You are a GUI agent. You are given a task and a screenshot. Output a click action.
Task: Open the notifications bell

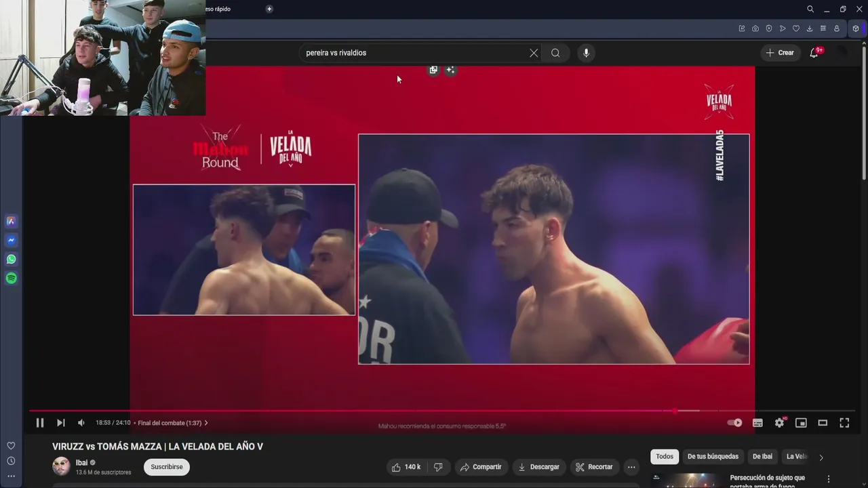point(814,53)
